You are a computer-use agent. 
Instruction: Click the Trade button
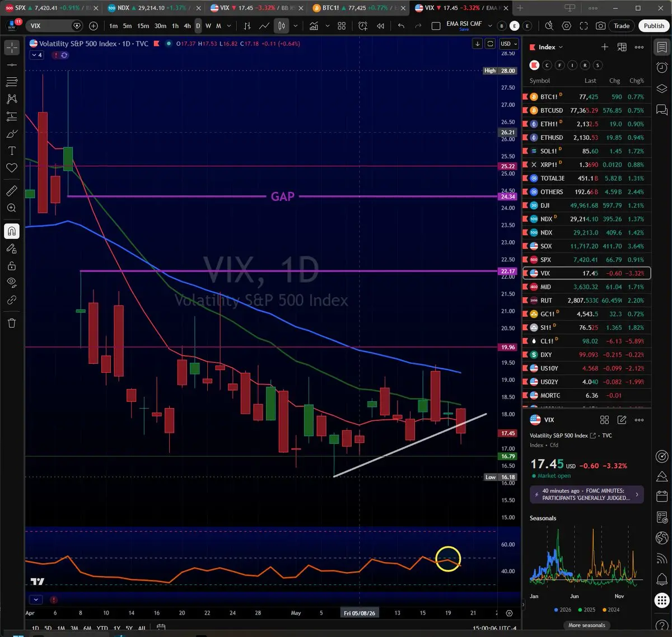point(622,26)
